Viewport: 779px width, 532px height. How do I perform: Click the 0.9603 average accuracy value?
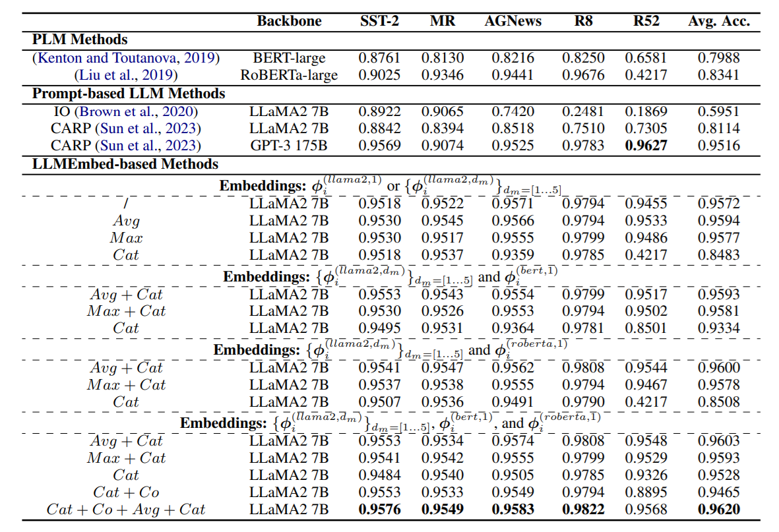point(719,441)
